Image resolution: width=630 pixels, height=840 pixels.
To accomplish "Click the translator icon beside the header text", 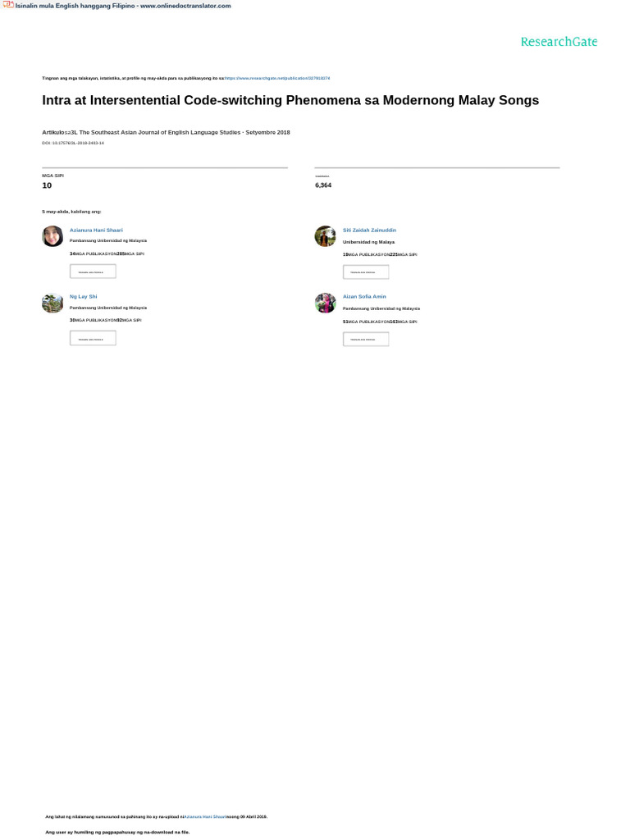I will pyautogui.click(x=7, y=5).
